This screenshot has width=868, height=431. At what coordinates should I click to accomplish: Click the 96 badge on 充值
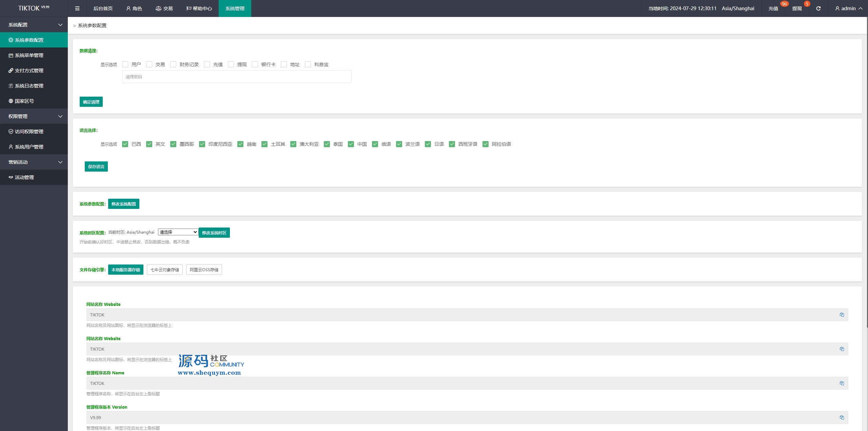pyautogui.click(x=784, y=4)
